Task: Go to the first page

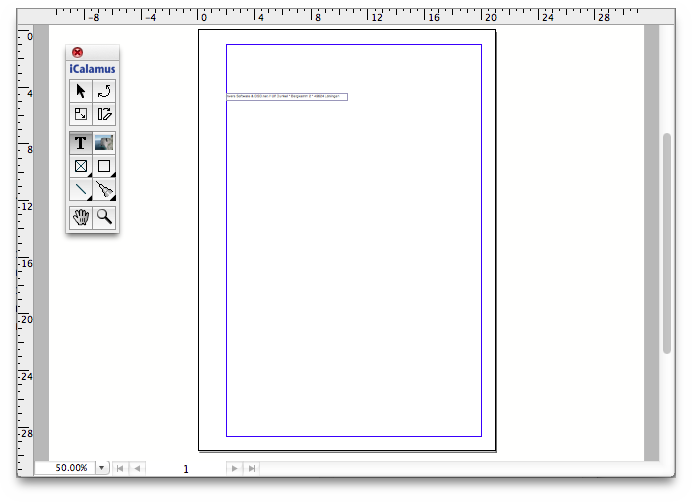Action: pyautogui.click(x=120, y=468)
